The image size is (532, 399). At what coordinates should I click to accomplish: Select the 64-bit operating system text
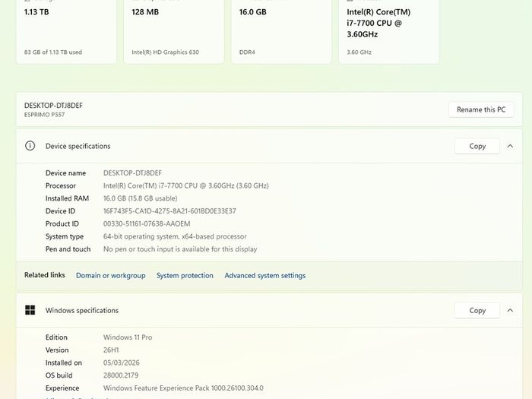(x=175, y=236)
